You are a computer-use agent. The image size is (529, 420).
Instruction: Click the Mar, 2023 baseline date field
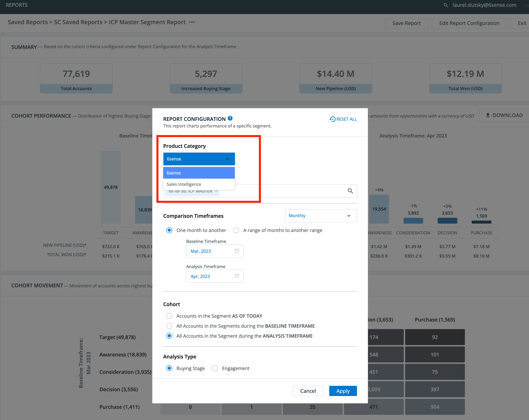point(215,251)
